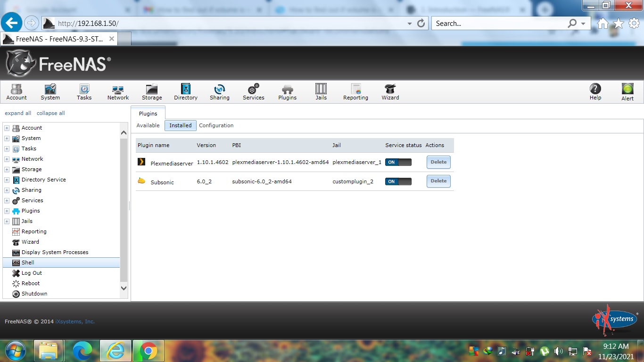Open Services in the top toolbar
This screenshot has height=362, width=644.
point(254,92)
